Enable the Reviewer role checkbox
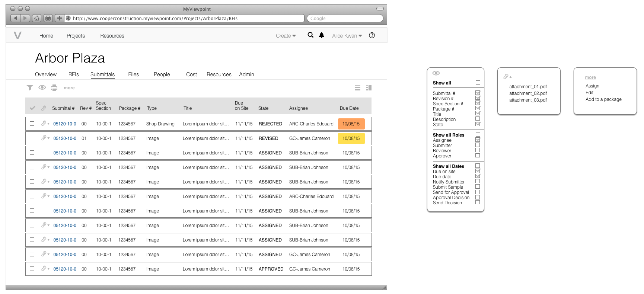This screenshot has height=294, width=644. (478, 150)
